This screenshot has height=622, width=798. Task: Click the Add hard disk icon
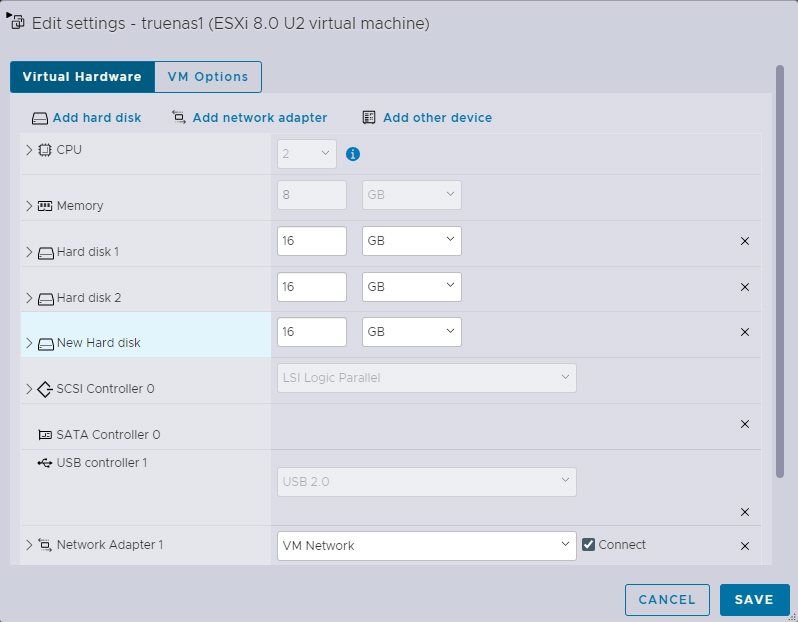tap(40, 118)
